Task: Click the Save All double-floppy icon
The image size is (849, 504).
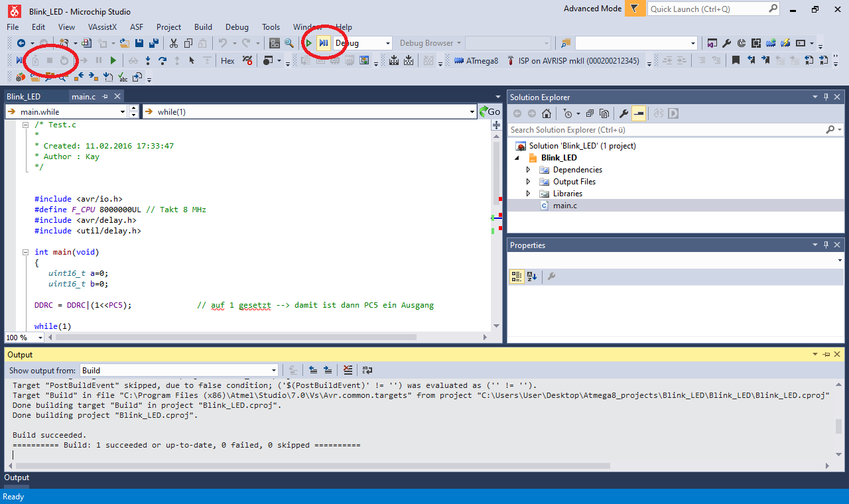Action: click(x=154, y=43)
